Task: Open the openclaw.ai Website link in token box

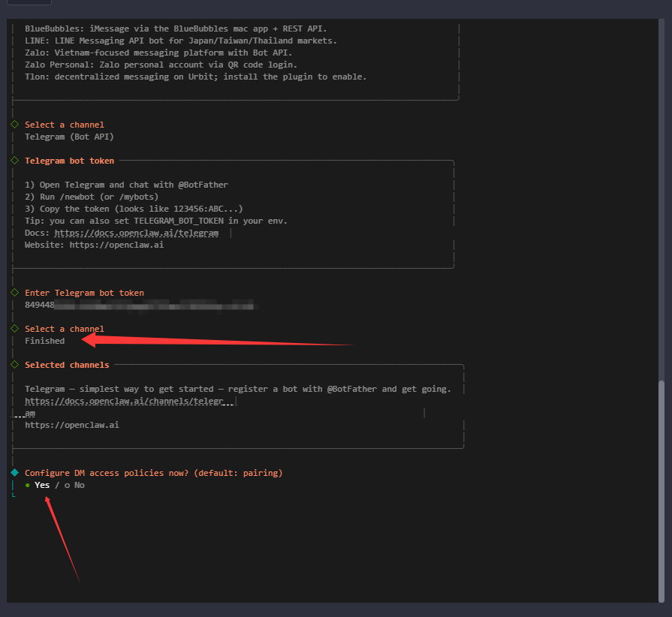Action: coord(116,245)
